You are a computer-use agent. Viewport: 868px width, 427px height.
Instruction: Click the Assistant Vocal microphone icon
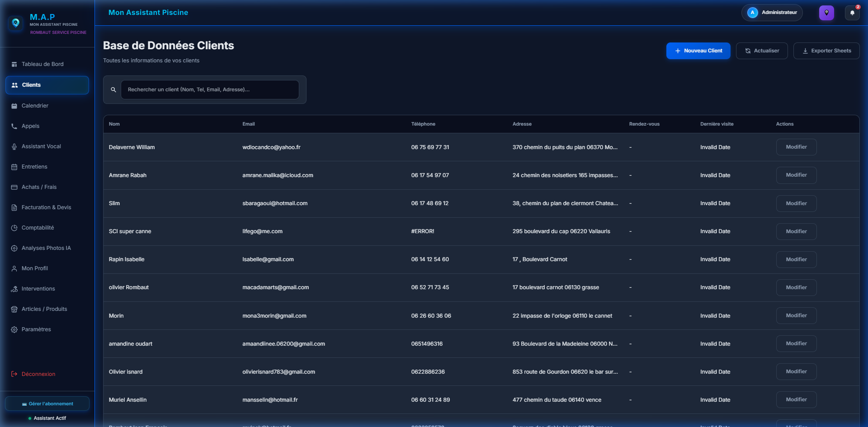click(x=14, y=147)
